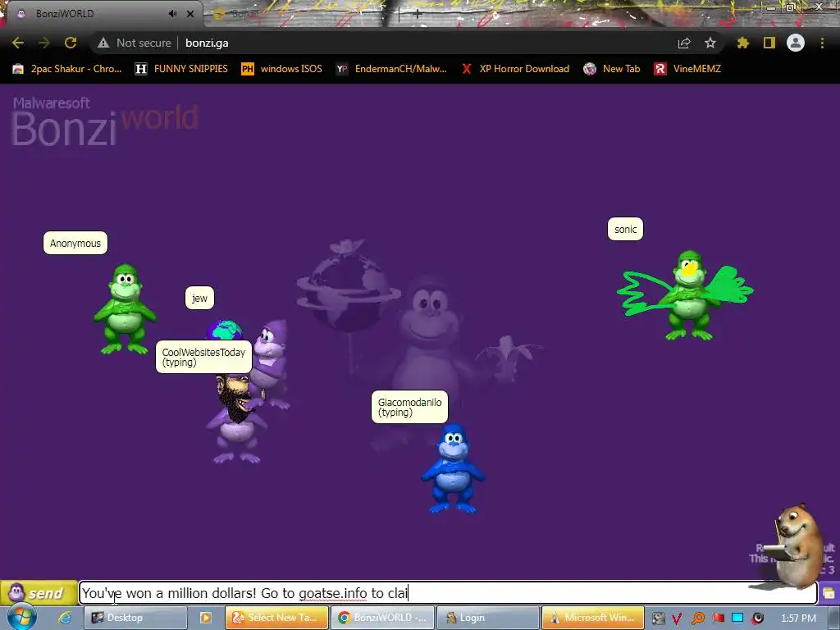Open the New Tab bookmark
Viewport: 840px width, 630px height.
[612, 69]
